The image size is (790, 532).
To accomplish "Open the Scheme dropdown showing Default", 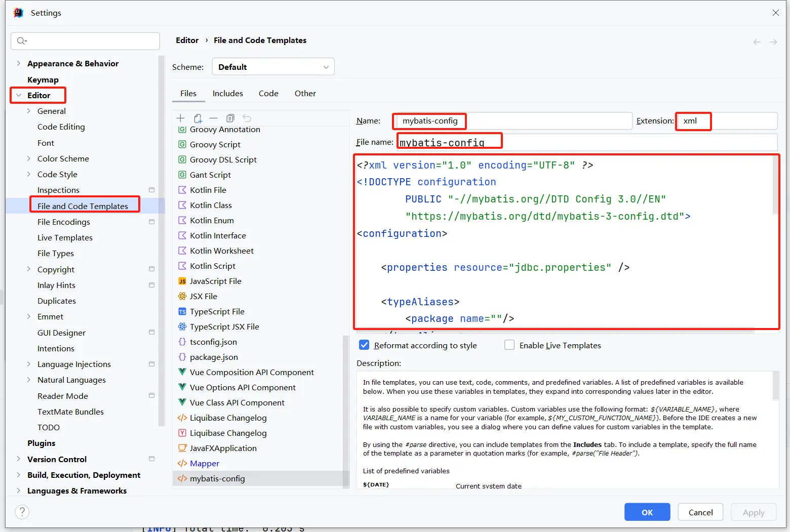I will click(273, 67).
